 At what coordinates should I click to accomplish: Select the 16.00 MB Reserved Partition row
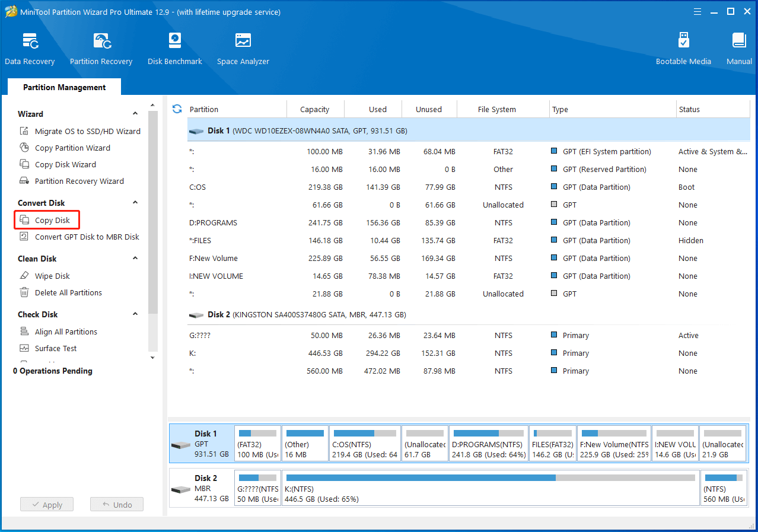(469, 169)
